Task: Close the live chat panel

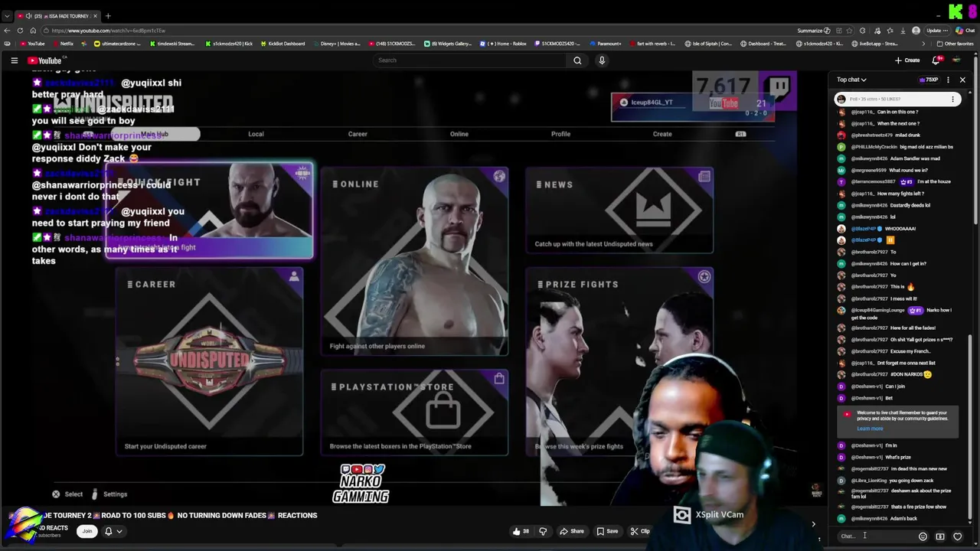Action: tap(962, 80)
